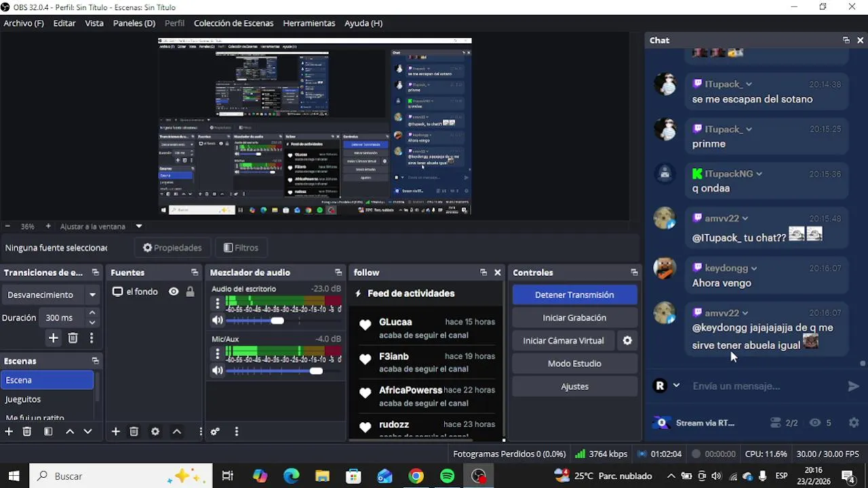Decrease Duración value with down stepper
Screen dimensions: 868x488
[92, 323]
